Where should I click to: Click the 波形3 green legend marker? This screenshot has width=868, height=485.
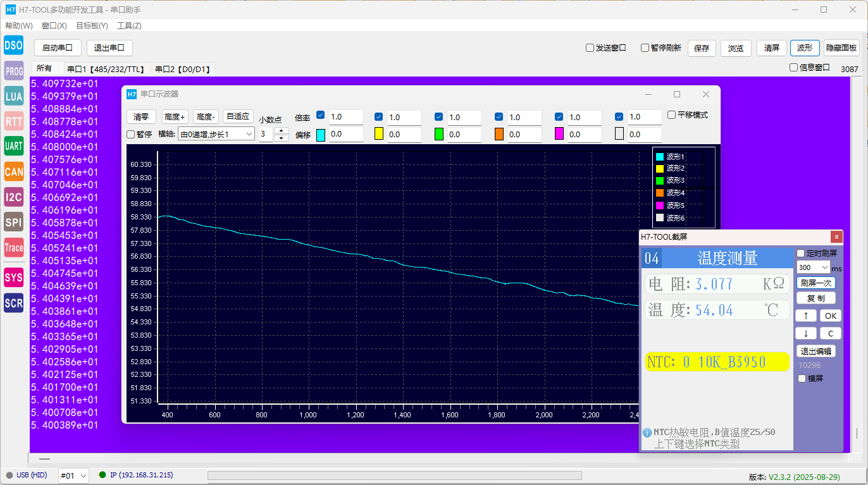coord(660,180)
